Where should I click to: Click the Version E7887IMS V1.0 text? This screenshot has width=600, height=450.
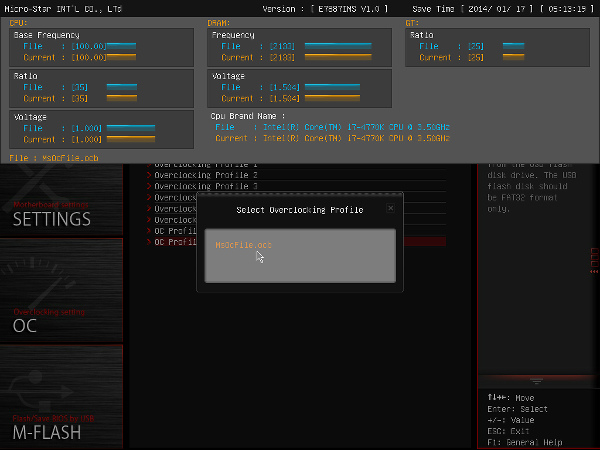325,9
